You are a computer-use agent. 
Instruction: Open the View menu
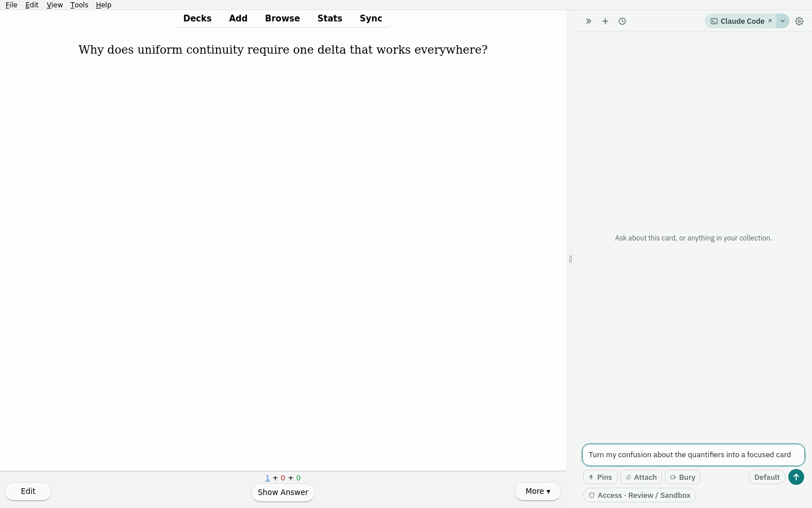pyautogui.click(x=55, y=5)
